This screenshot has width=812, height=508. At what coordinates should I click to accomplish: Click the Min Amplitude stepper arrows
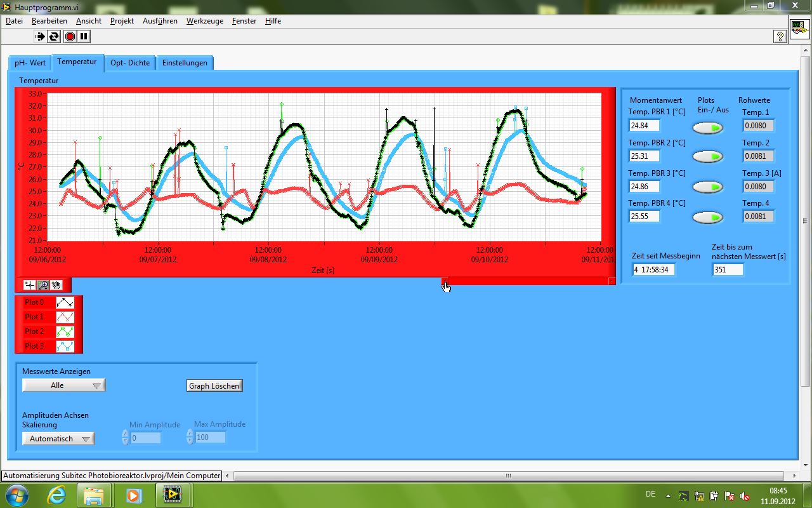pyautogui.click(x=125, y=437)
